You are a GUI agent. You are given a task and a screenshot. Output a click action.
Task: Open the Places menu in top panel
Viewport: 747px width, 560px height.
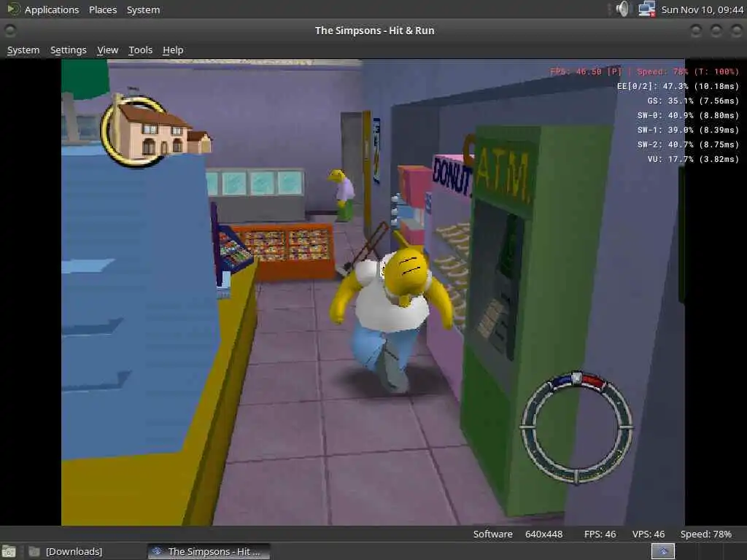103,9
